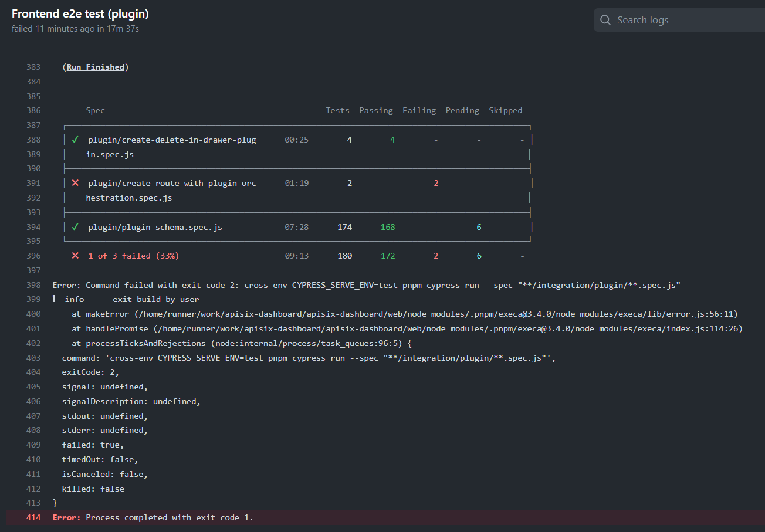Image resolution: width=765 pixels, height=532 pixels.
Task: Click the Failing column header
Action: click(419, 110)
